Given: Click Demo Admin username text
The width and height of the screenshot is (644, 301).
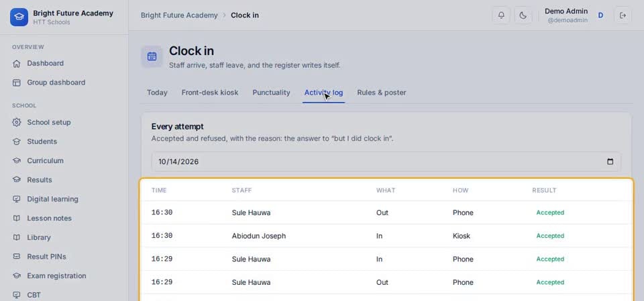Looking at the screenshot, I should [x=566, y=11].
